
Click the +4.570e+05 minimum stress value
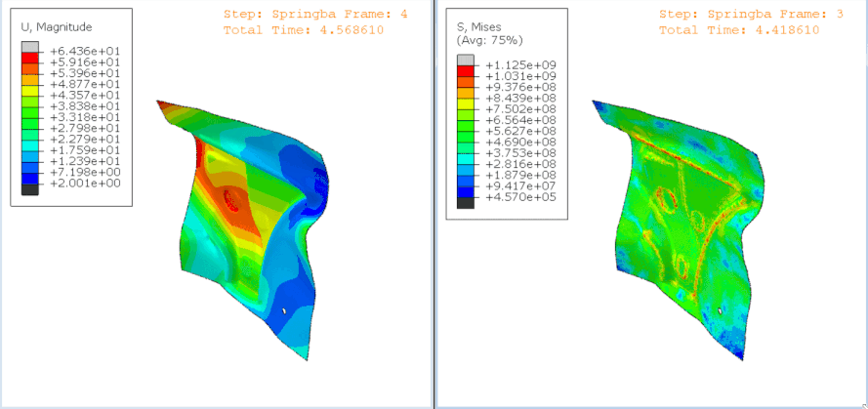[520, 197]
